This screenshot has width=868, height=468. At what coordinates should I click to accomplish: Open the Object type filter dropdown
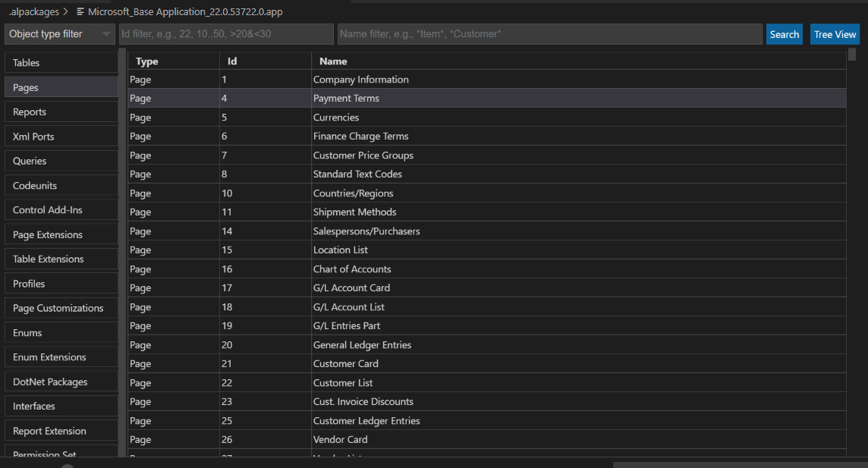click(x=61, y=33)
